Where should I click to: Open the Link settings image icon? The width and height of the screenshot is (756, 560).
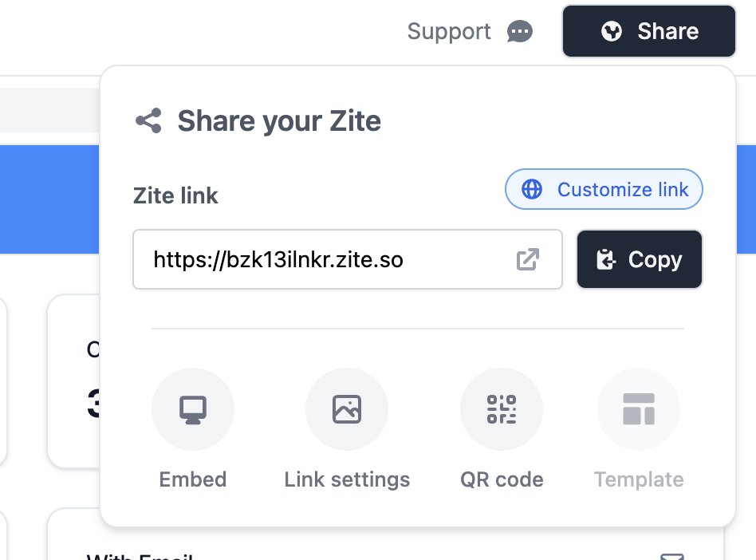[347, 409]
